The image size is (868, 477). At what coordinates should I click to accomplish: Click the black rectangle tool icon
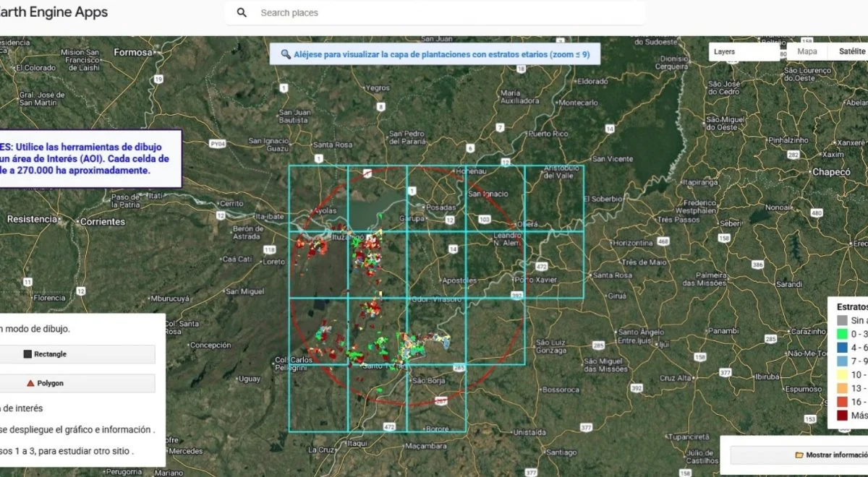(27, 354)
